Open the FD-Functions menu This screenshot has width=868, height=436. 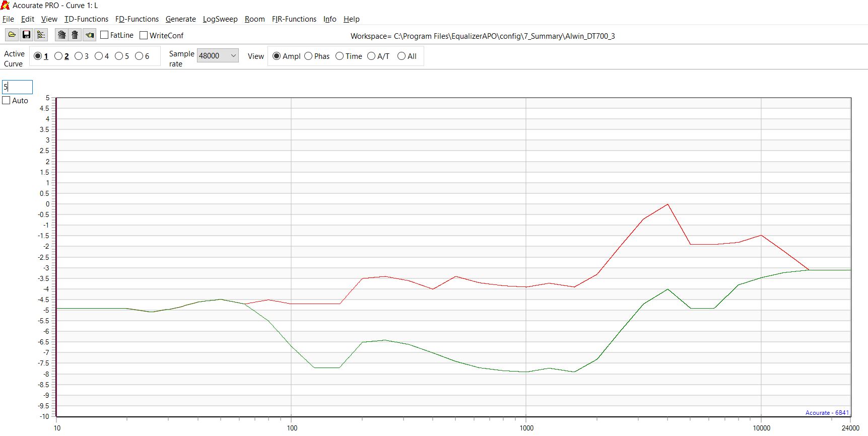pyautogui.click(x=137, y=19)
